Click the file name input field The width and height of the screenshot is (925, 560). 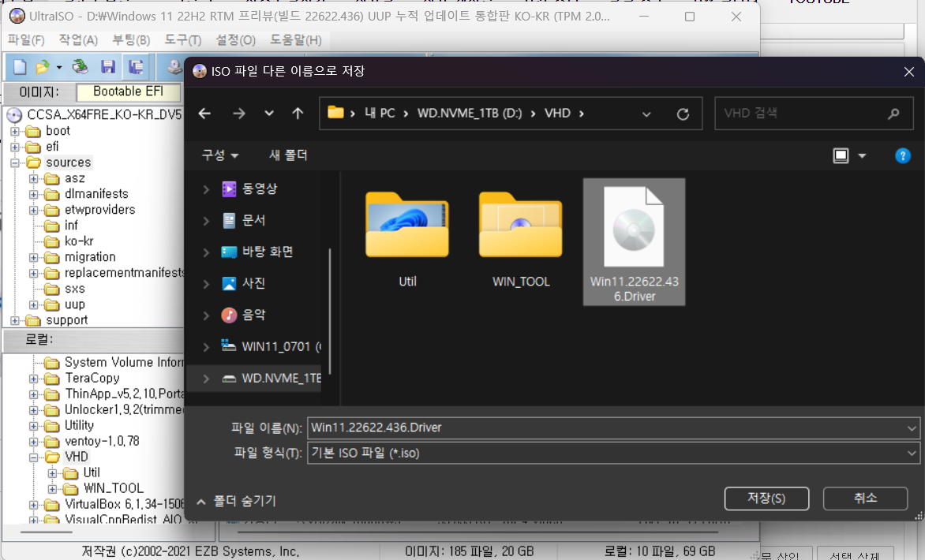(606, 428)
